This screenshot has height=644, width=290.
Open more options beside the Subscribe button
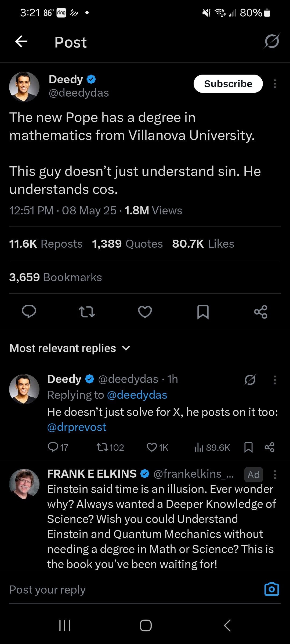(275, 84)
